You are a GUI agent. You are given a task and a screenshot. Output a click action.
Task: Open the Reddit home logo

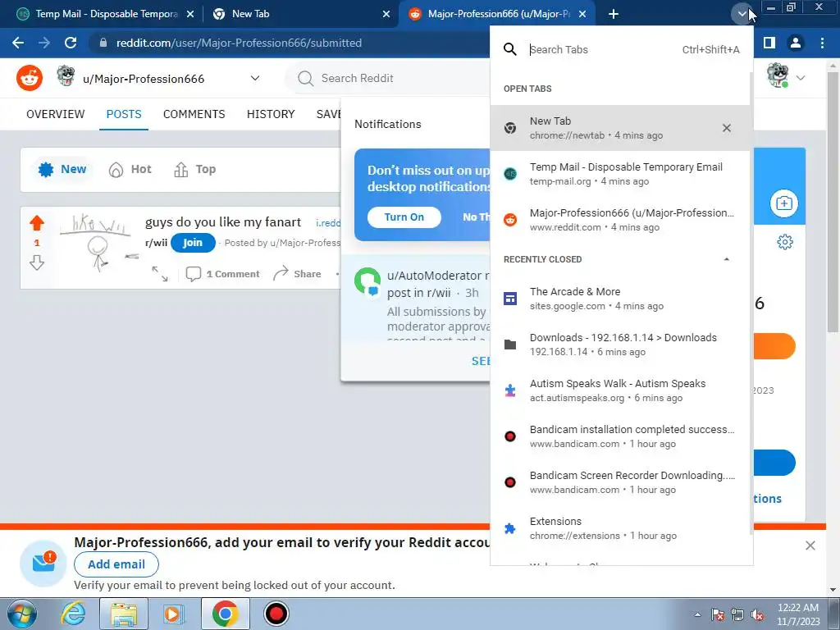(x=30, y=78)
